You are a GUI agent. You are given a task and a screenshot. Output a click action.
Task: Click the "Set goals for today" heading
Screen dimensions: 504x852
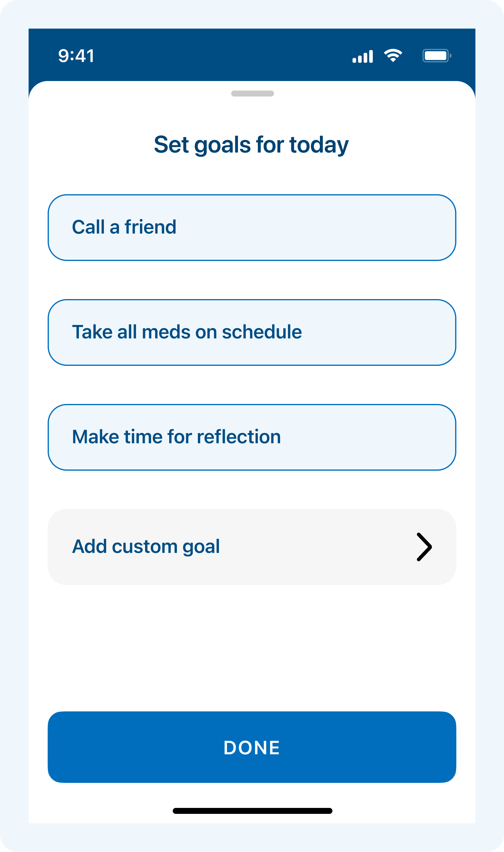[x=251, y=145]
